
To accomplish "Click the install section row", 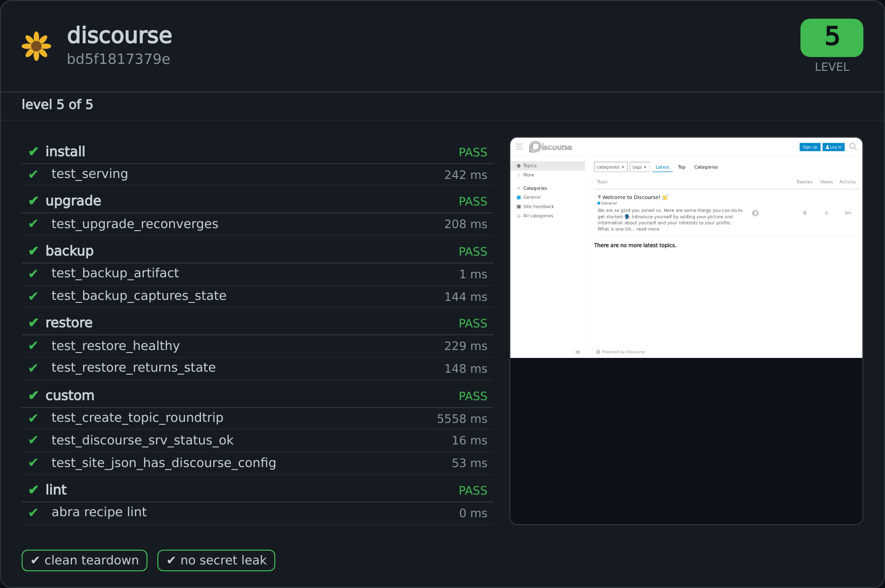I will click(x=258, y=151).
